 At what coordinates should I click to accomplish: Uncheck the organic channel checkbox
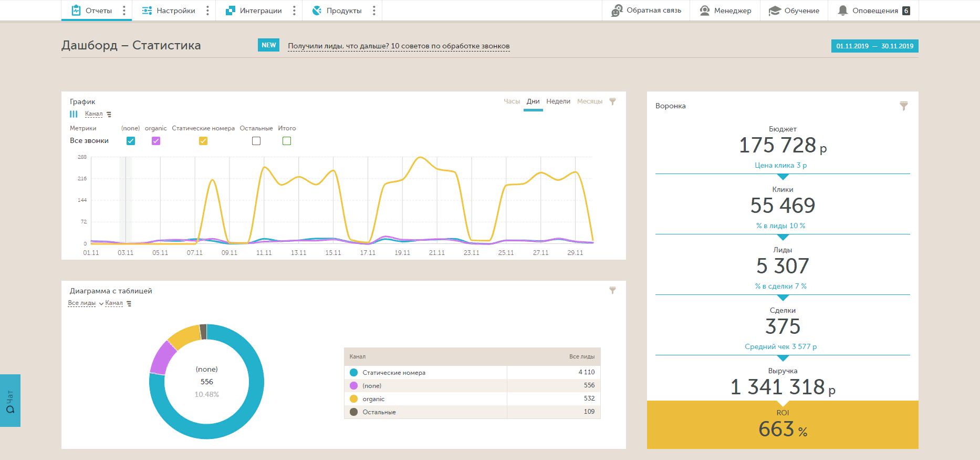point(156,141)
